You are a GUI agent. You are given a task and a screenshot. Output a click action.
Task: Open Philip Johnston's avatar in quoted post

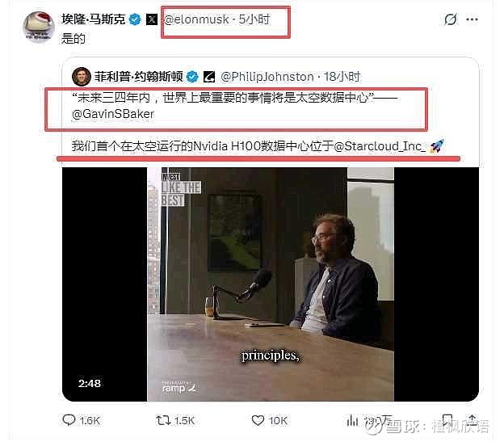(82, 77)
